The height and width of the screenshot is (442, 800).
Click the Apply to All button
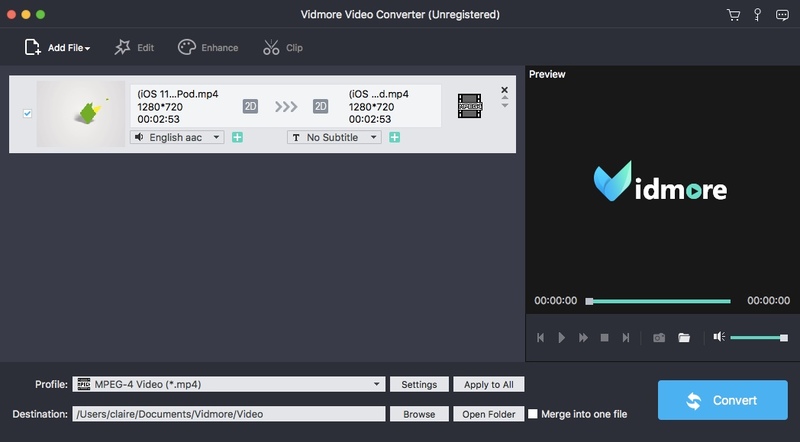pos(489,384)
